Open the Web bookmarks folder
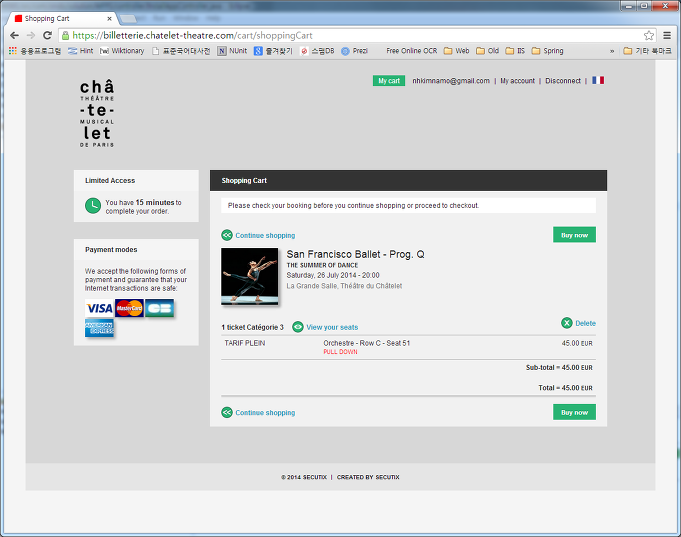 click(x=456, y=51)
